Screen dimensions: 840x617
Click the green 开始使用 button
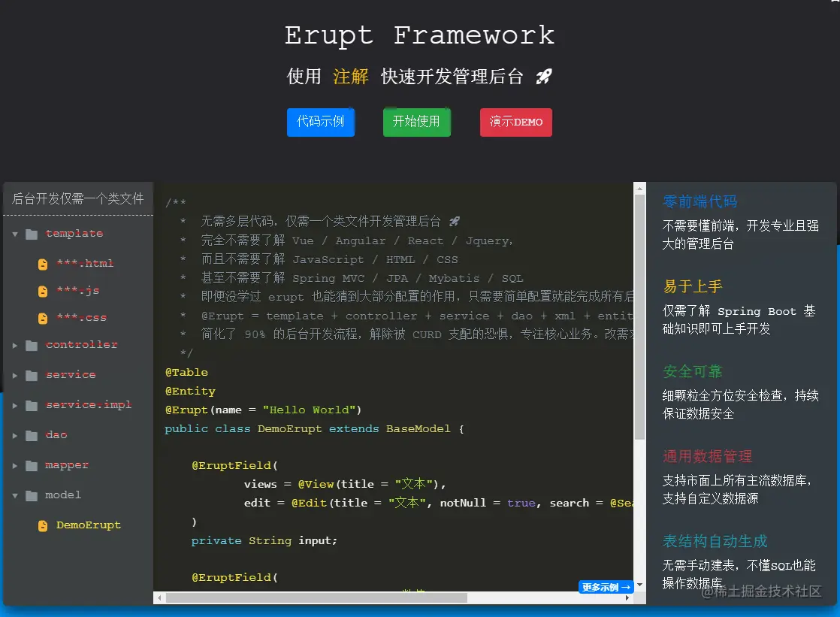[416, 122]
